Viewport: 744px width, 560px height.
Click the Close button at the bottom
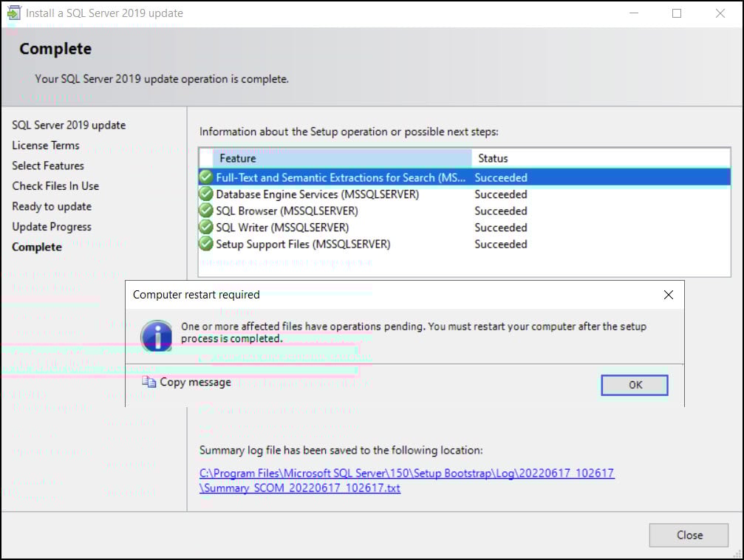coord(689,535)
